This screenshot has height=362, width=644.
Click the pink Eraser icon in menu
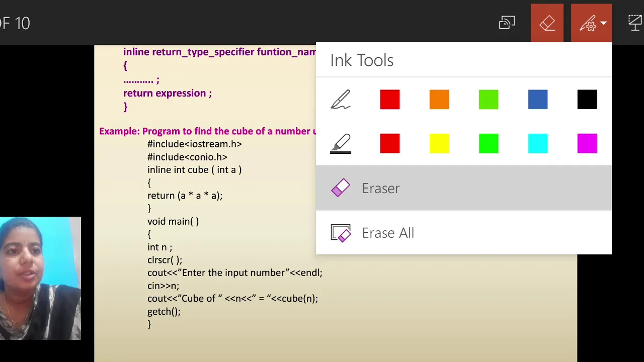(x=341, y=188)
